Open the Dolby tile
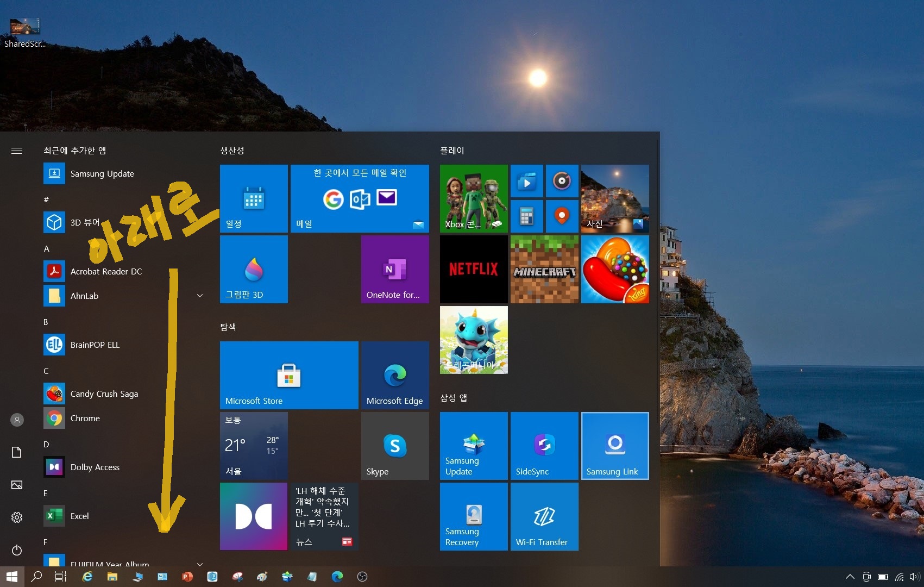924x587 pixels. (x=254, y=516)
